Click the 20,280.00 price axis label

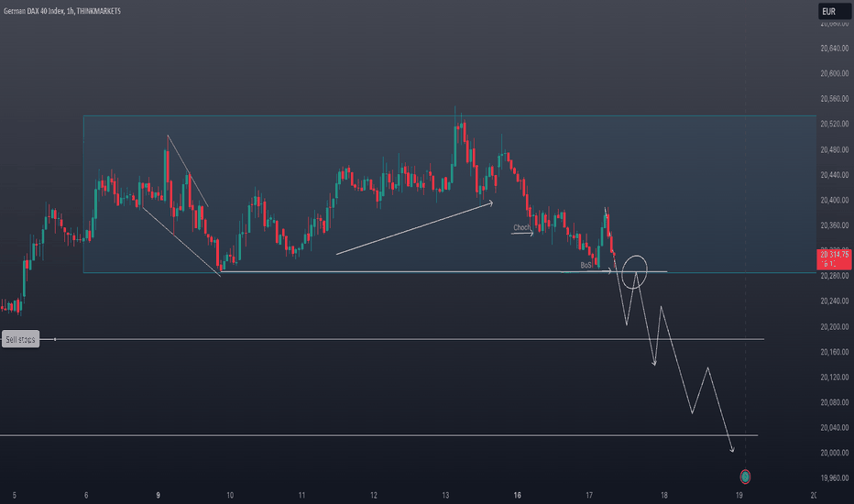pyautogui.click(x=835, y=276)
